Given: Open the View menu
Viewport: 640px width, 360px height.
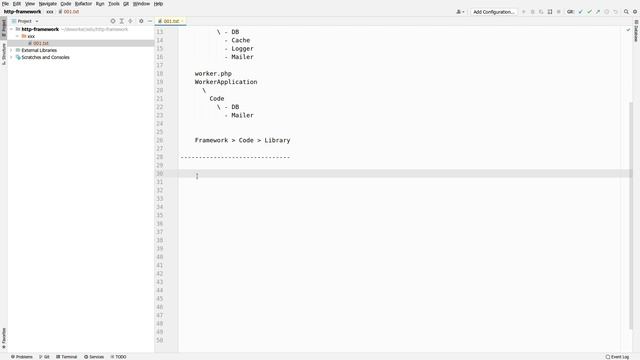Looking at the screenshot, I should pos(30,4).
